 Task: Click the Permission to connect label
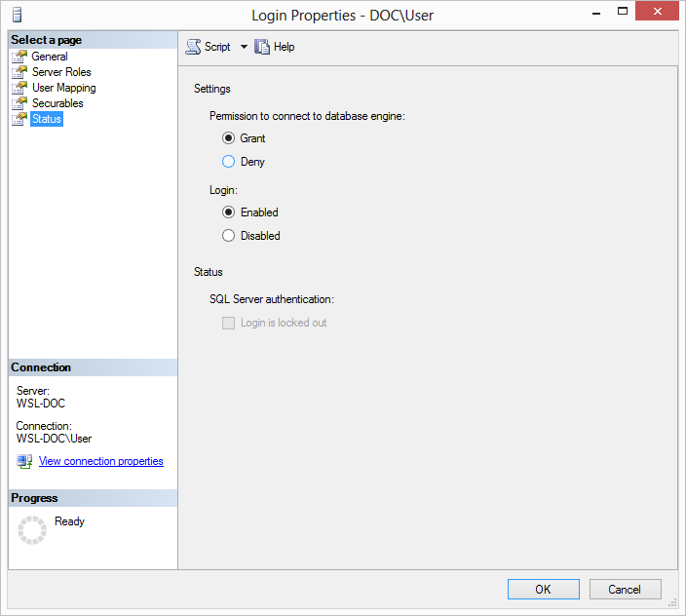(307, 116)
